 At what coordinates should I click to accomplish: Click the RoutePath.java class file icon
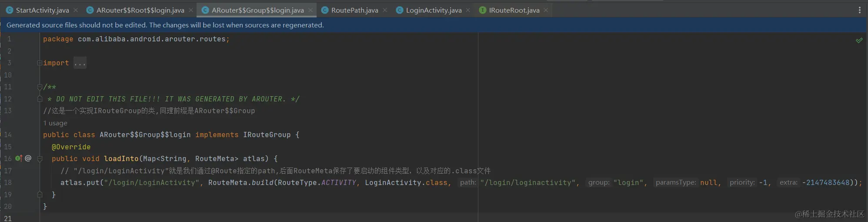[x=324, y=10]
